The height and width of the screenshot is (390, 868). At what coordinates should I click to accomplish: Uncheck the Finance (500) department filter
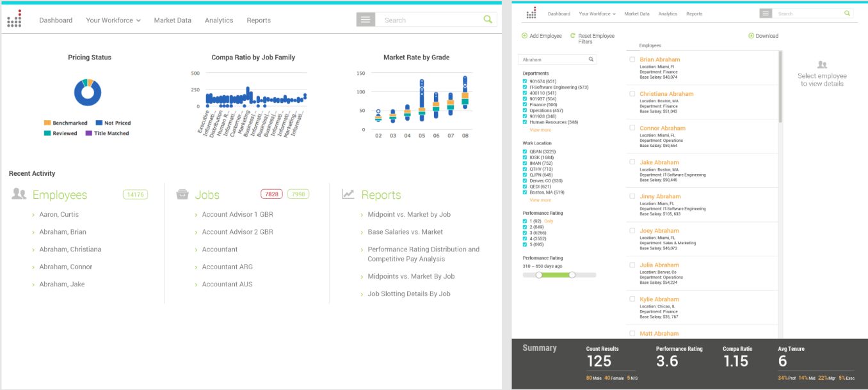coord(525,105)
